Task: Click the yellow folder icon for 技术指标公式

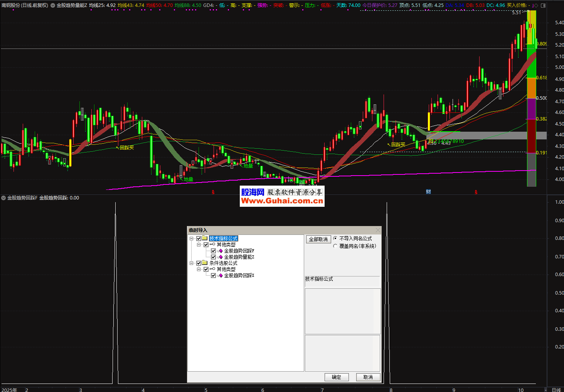Action: coord(205,238)
